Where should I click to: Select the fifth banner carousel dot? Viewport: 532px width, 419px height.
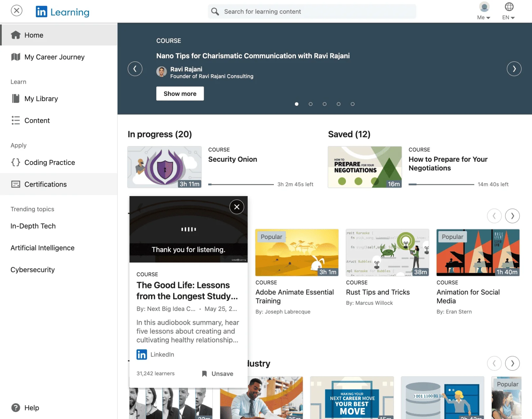[x=352, y=104]
